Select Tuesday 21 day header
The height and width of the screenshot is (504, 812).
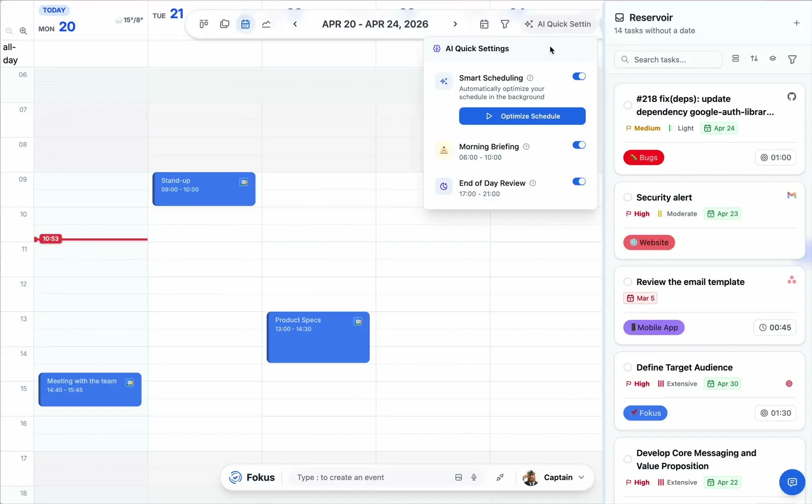(x=168, y=14)
